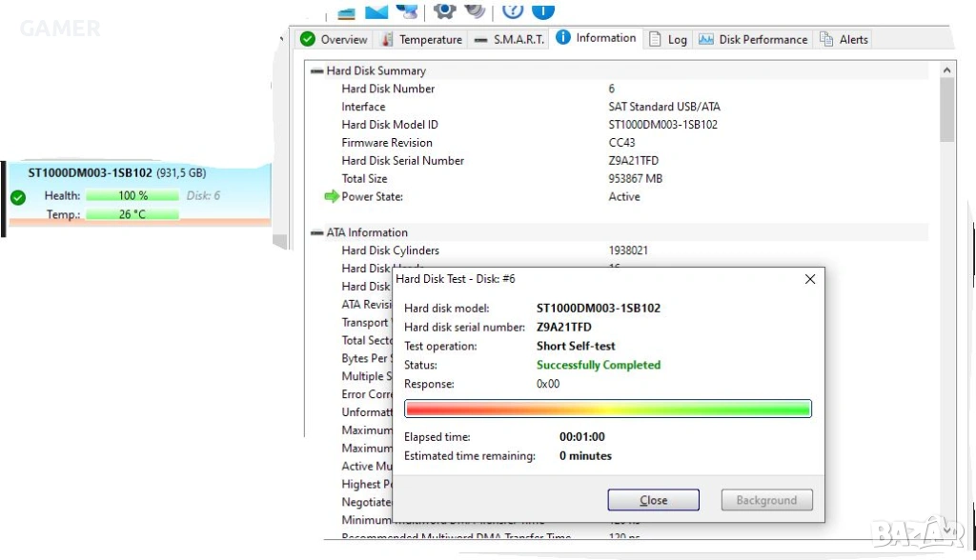Dismiss Hard Disk Test dialog with the X
This screenshot has width=976, height=560.
pos(810,279)
